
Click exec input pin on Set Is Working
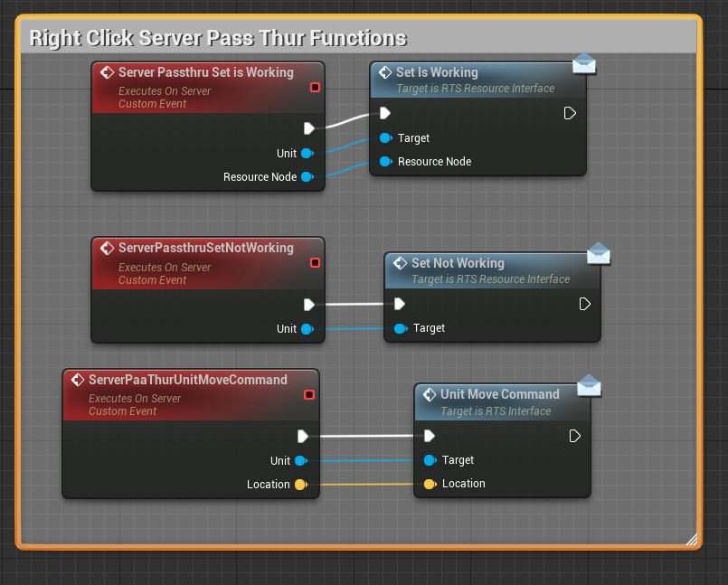(385, 113)
